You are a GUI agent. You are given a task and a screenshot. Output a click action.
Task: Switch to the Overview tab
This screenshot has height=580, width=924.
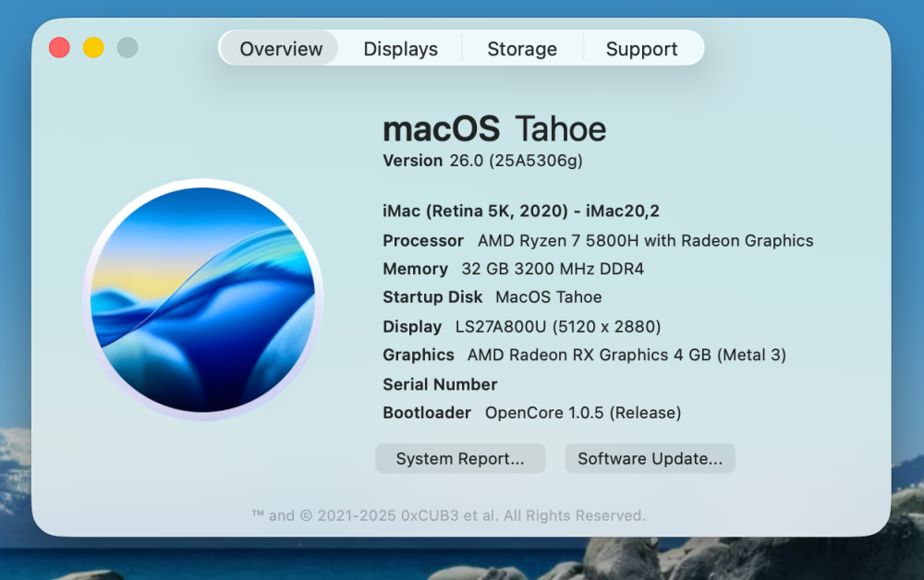pyautogui.click(x=281, y=48)
